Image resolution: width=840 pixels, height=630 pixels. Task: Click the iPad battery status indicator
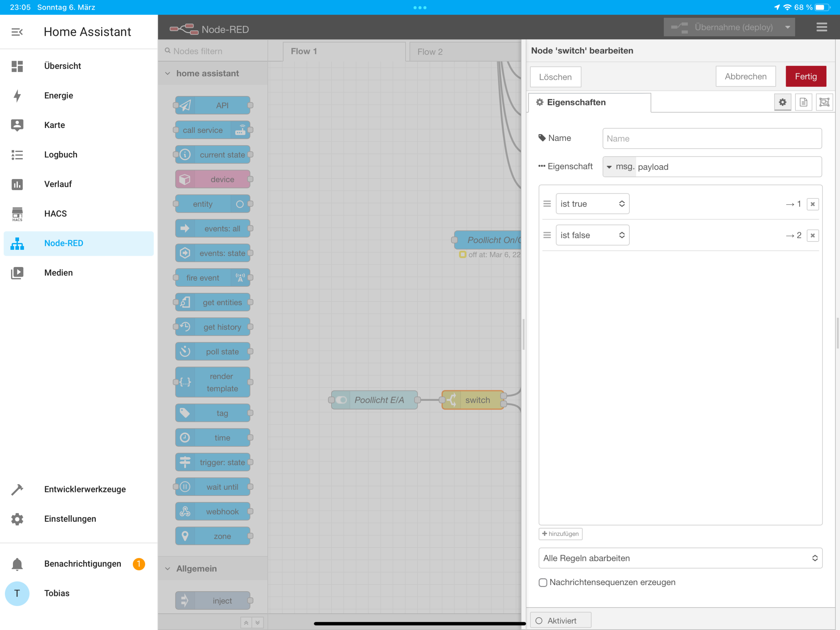coord(823,7)
